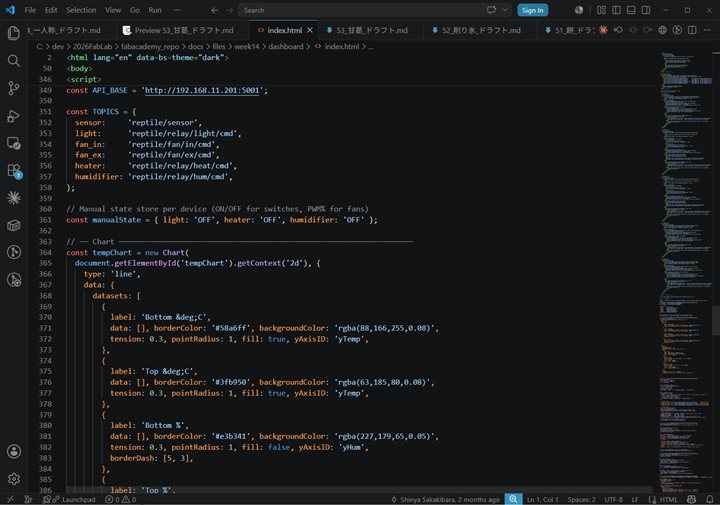
Task: Open the globe preview icon in editor toolbar
Action: 662,30
